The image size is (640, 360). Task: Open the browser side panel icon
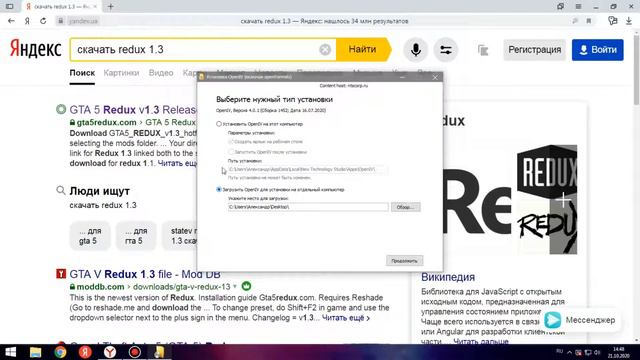pyautogui.click(x=9, y=7)
